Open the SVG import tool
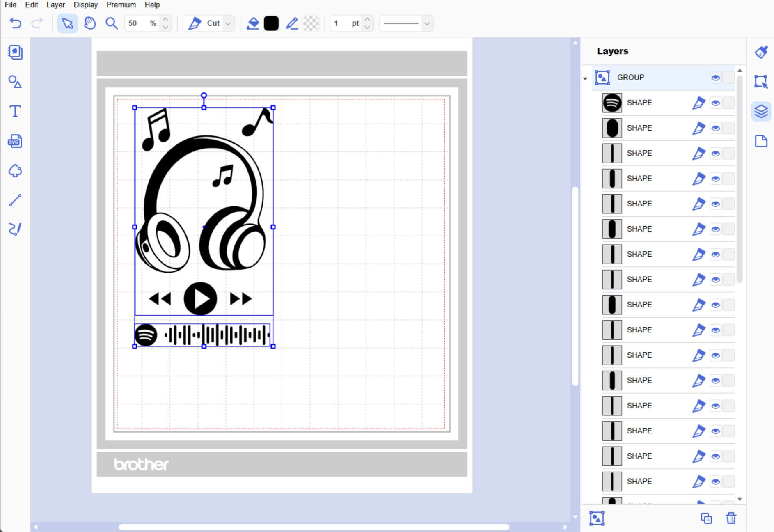 tap(15, 141)
